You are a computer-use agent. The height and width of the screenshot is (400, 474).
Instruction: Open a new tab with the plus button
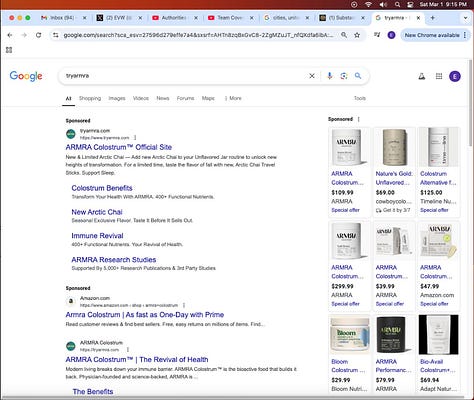(433, 18)
